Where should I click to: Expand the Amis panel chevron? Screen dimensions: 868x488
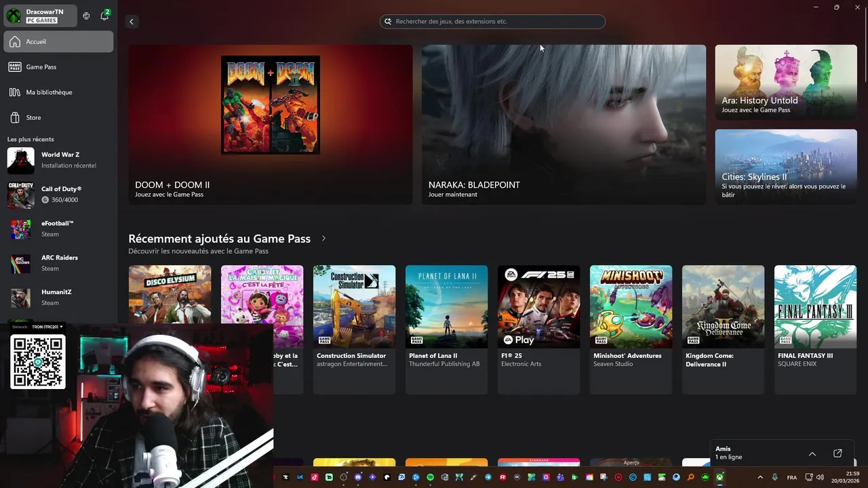point(812,453)
